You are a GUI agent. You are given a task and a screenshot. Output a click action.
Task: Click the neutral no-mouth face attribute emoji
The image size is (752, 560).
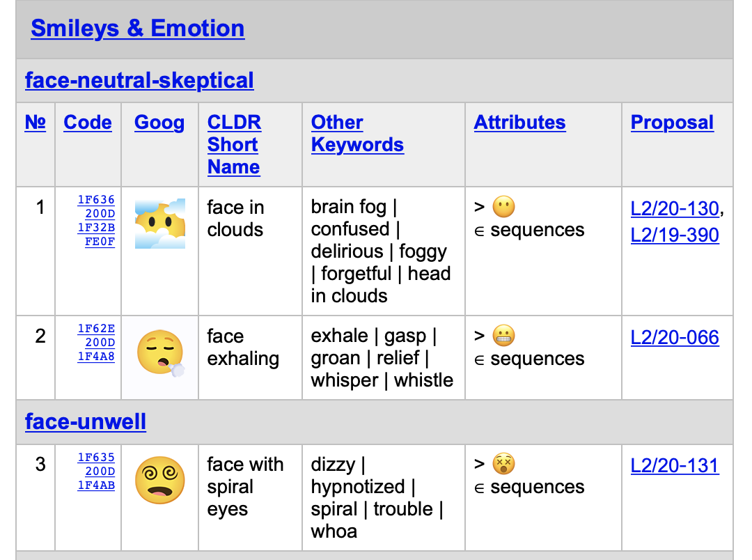(x=503, y=207)
